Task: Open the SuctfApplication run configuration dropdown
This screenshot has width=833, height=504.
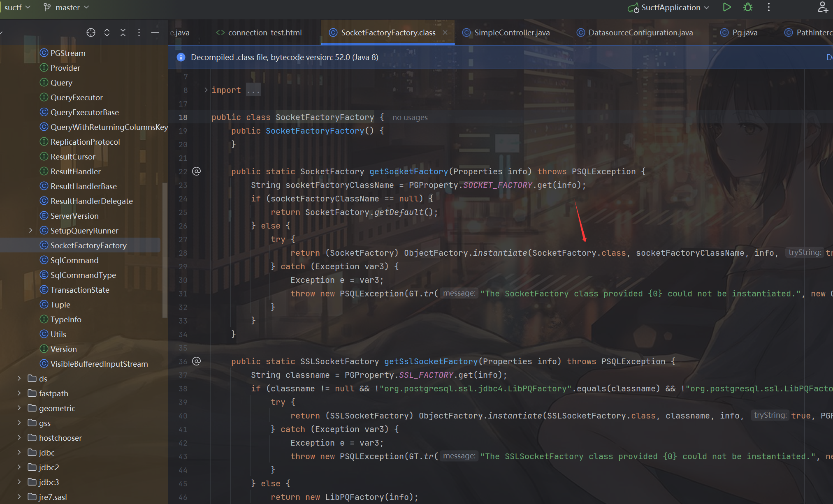Action: (x=675, y=7)
